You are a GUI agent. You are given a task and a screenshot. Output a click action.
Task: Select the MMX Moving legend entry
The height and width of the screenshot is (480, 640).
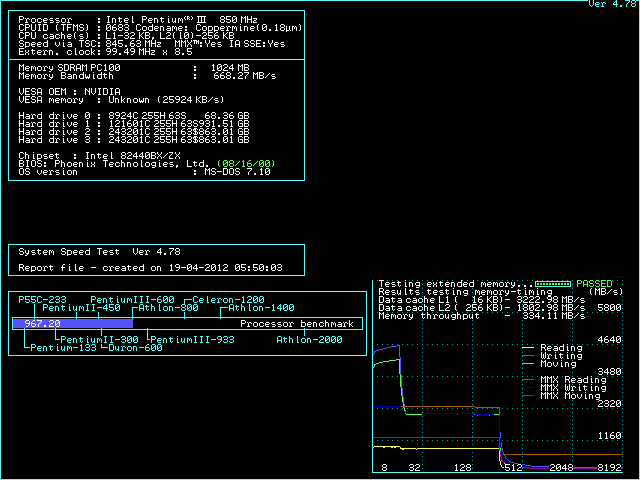(561, 396)
